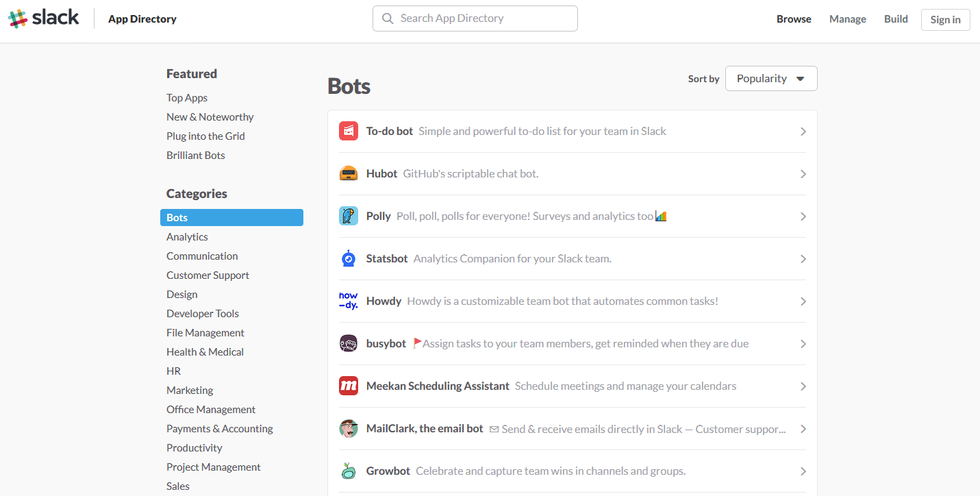Select the Developer Tools category
This screenshot has width=980, height=496.
203,314
